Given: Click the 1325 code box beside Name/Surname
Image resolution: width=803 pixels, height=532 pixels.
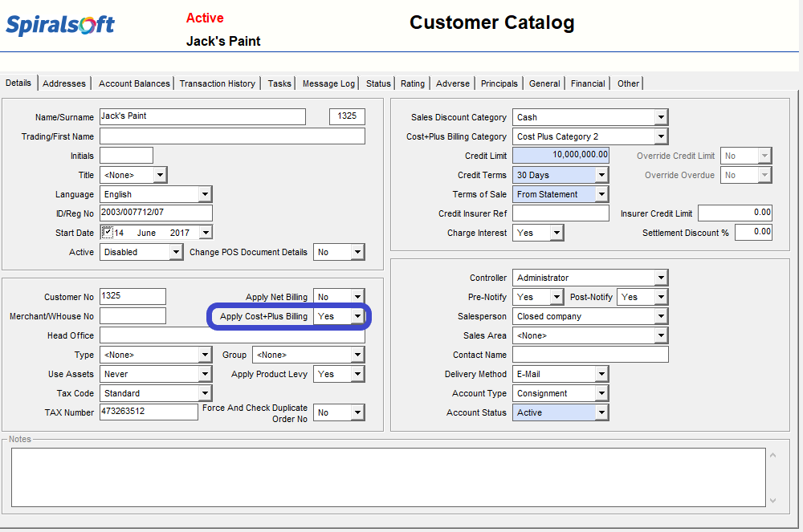Looking at the screenshot, I should 347,116.
